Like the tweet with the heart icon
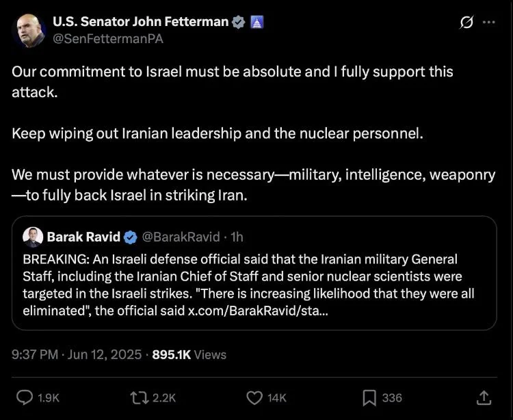The image size is (513, 420). [x=254, y=398]
